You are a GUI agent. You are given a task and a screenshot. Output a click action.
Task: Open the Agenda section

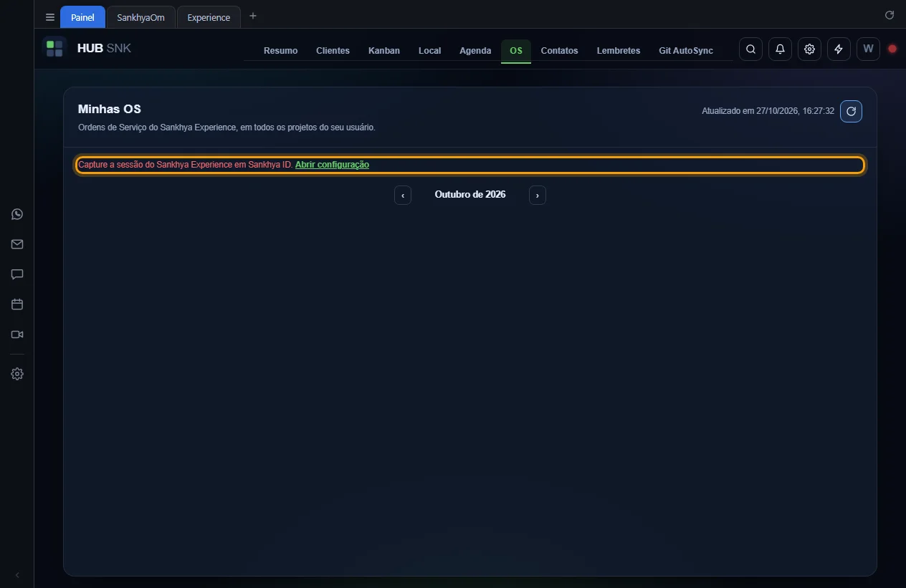(x=475, y=50)
